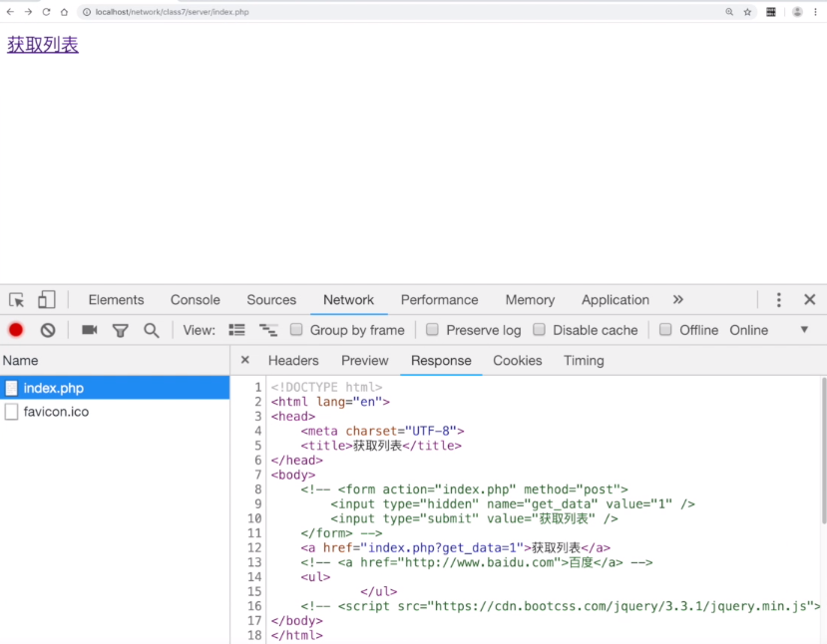Clear the network log

click(x=48, y=330)
